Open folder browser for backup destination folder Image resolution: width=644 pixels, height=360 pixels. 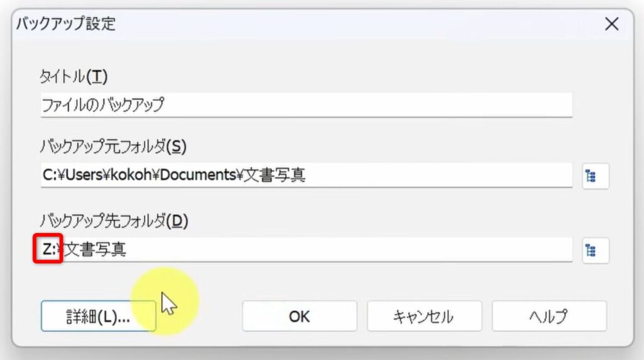pyautogui.click(x=591, y=250)
